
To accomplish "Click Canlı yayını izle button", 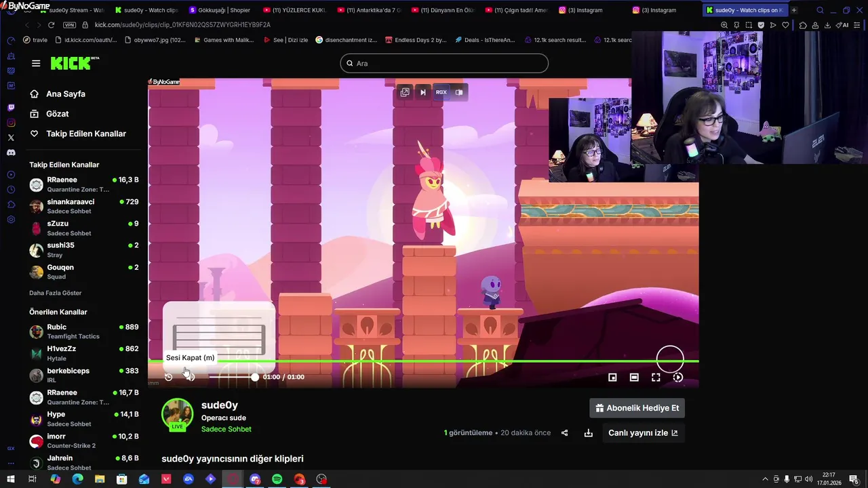I will pos(643,433).
